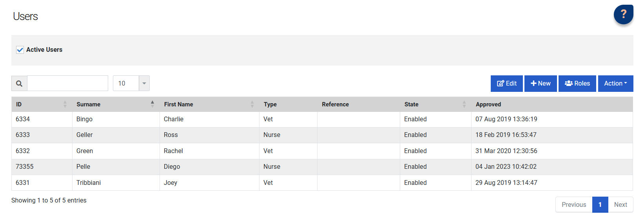The image size is (644, 219).
Task: Click the Edit button
Action: point(506,84)
